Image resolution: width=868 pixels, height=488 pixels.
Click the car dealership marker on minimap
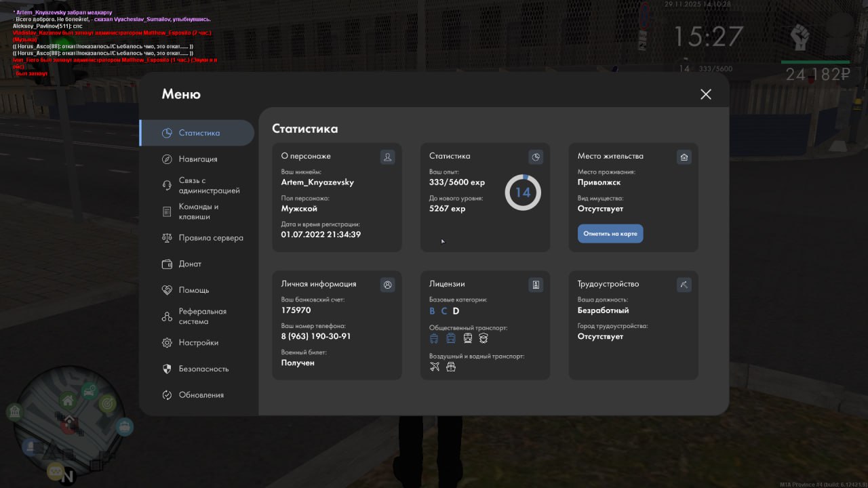(90, 391)
